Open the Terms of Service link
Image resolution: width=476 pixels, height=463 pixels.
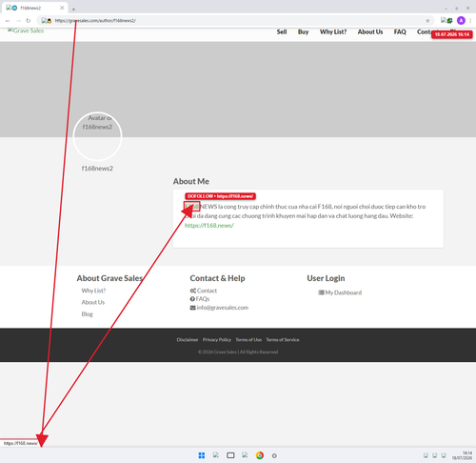coord(283,340)
